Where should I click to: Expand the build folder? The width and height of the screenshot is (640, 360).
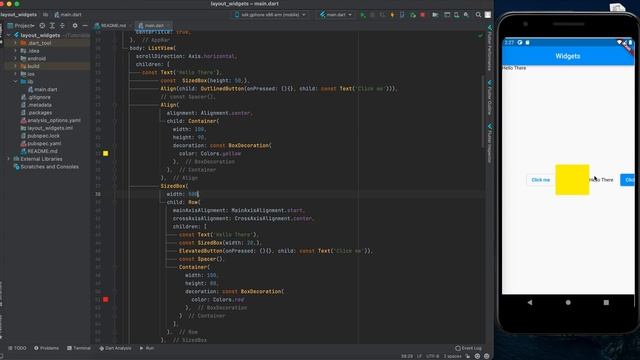[16, 66]
